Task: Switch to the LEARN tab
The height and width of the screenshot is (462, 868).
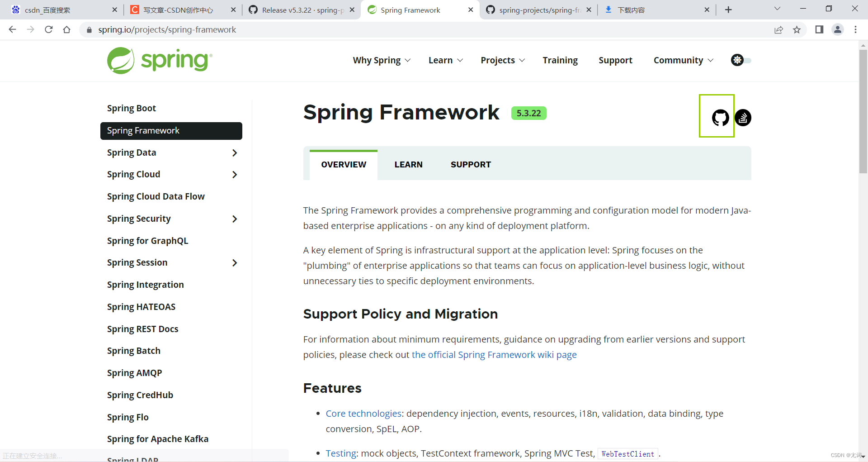Action: click(x=408, y=164)
